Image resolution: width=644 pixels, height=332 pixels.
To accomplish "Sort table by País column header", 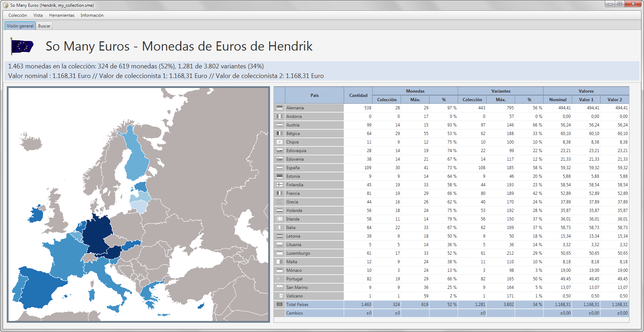I will click(x=315, y=95).
